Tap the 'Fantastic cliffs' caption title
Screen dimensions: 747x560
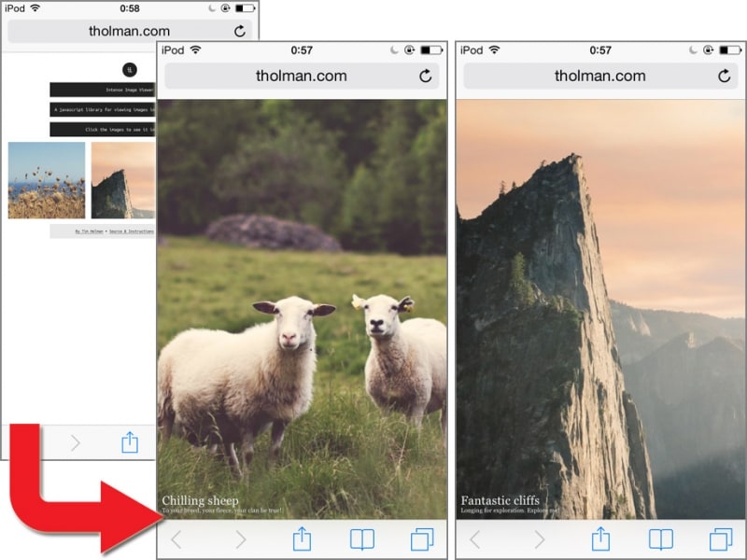(500, 500)
